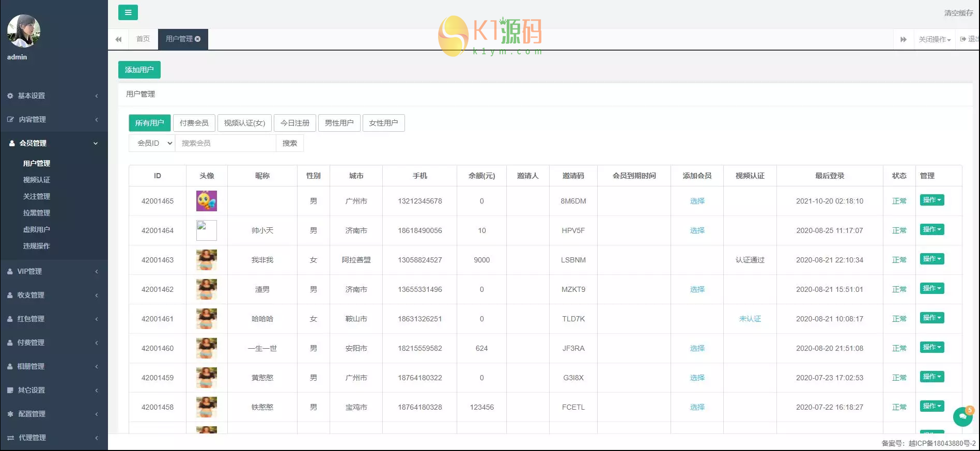980x451 pixels.
Task: Close the 用户管理 tab with its X icon
Action: [198, 39]
